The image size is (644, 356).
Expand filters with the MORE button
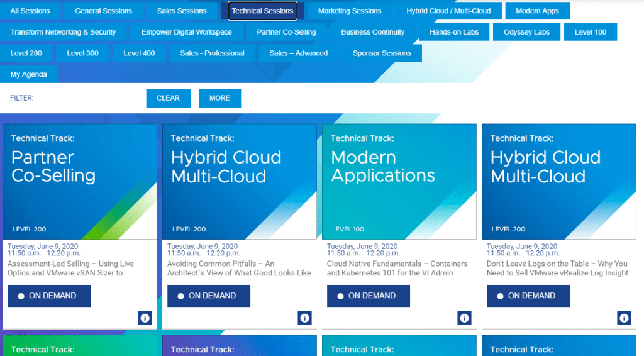[219, 98]
